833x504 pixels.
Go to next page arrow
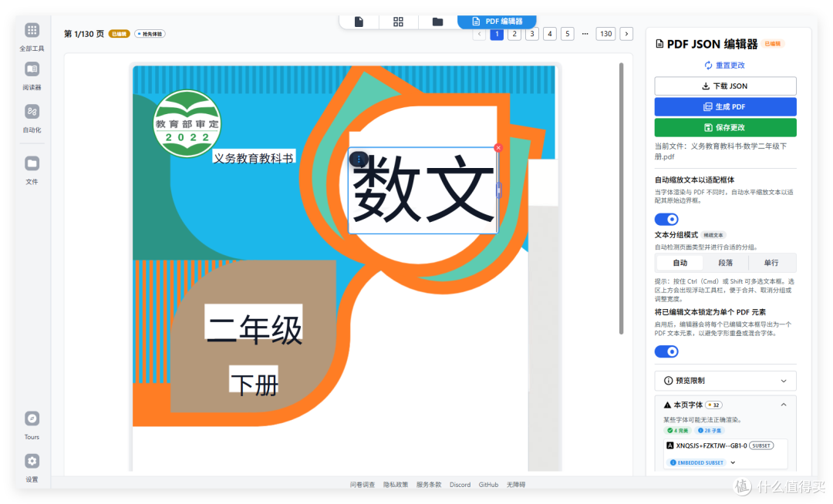[627, 34]
